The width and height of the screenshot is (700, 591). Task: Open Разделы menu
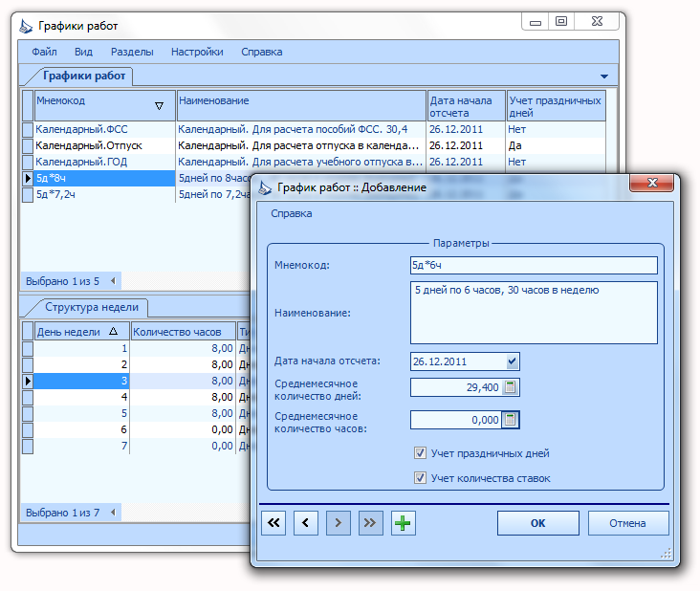point(132,52)
